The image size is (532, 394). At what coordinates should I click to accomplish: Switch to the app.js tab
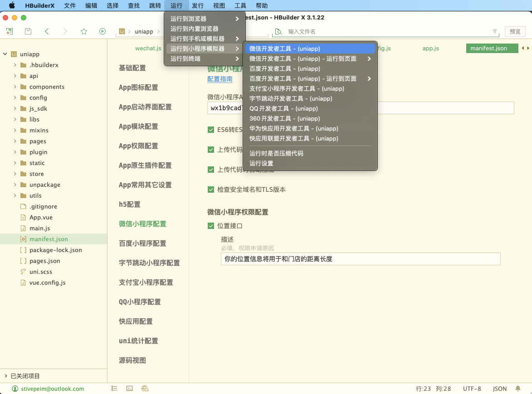(430, 48)
